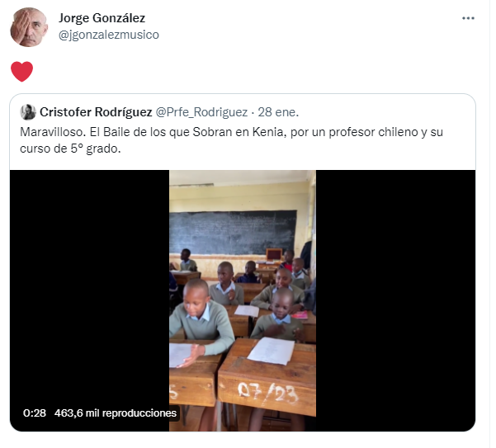Play the classroom video
Screen dimensions: 496x448
(243, 300)
